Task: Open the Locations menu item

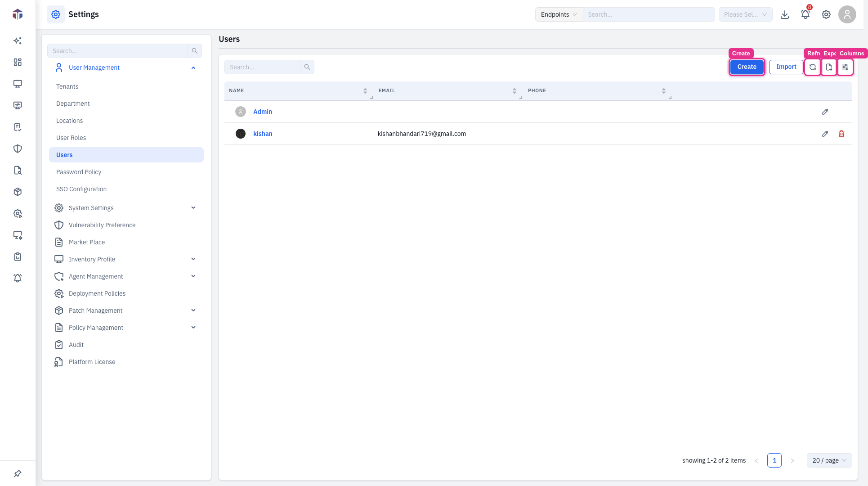Action: tap(69, 121)
